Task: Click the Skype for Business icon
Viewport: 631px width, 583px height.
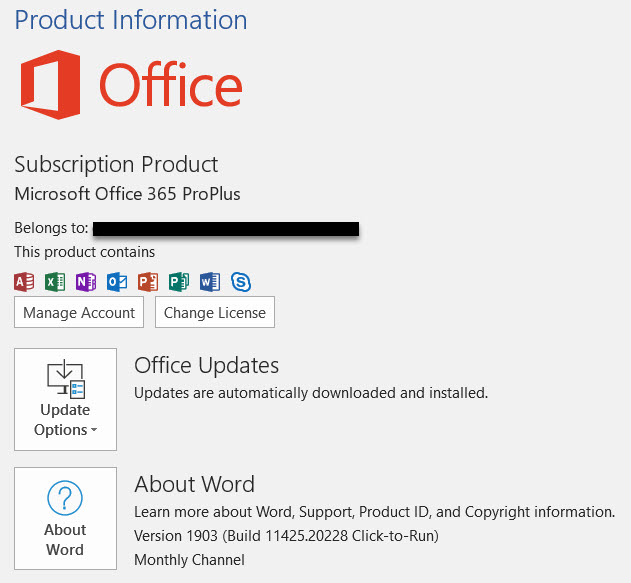Action: (241, 282)
